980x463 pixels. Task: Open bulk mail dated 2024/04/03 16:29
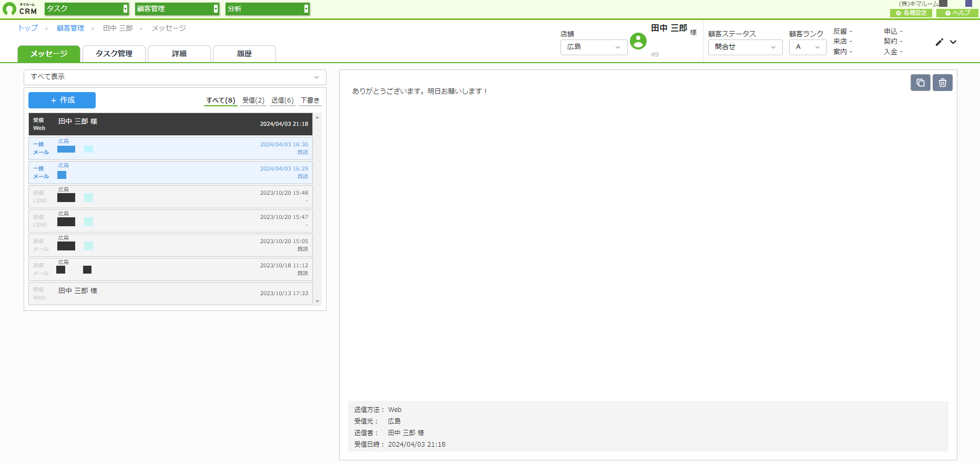tap(170, 173)
